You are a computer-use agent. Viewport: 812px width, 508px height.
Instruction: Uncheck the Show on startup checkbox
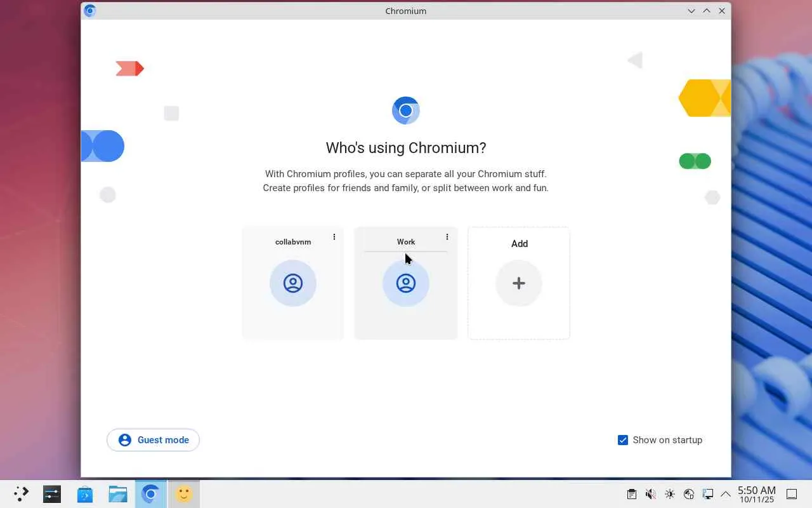623,440
